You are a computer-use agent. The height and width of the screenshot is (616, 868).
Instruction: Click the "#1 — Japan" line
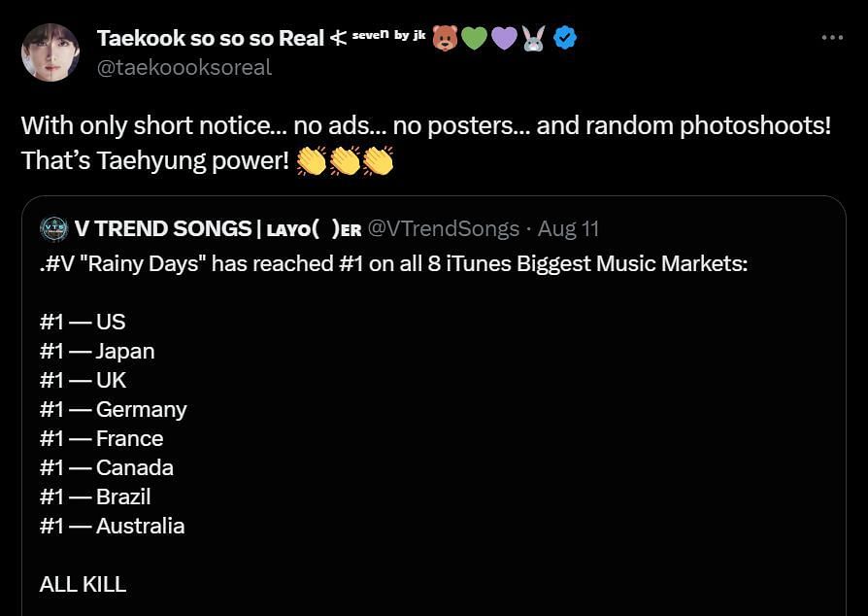[x=97, y=351]
